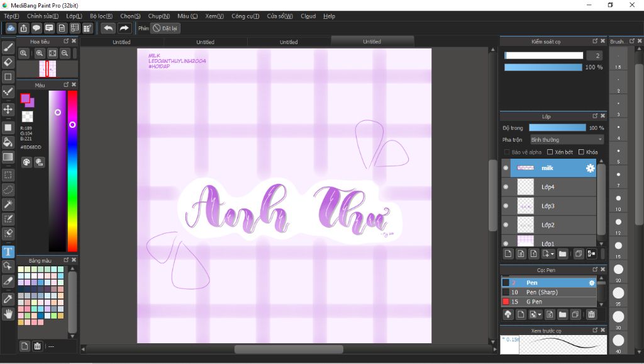Image resolution: width=644 pixels, height=364 pixels.
Task: Zoom in using Navigator magnifier plus
Action: (40, 53)
